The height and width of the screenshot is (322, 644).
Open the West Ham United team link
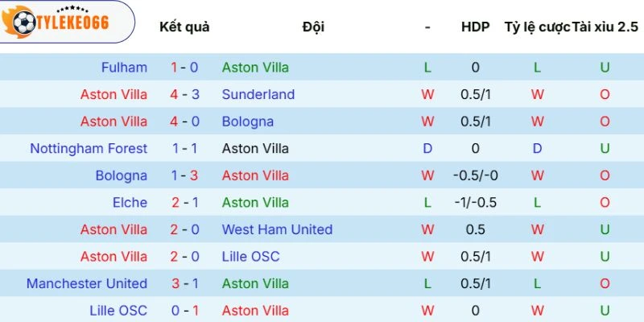[x=277, y=229]
